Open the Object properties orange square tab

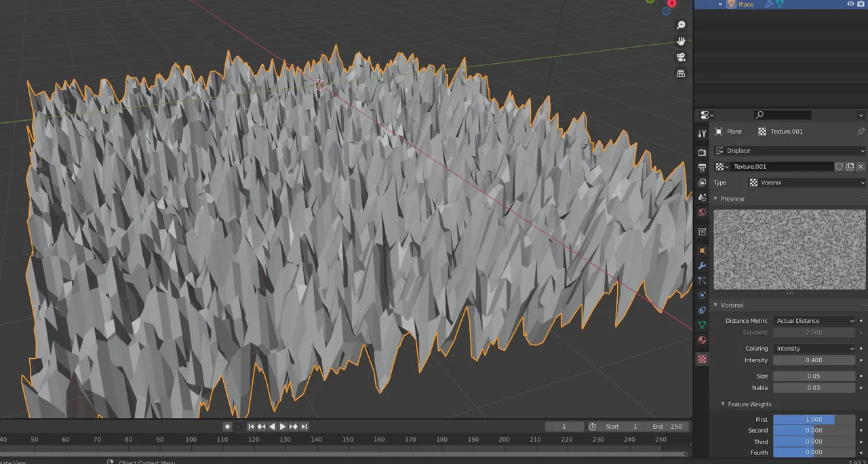click(702, 251)
